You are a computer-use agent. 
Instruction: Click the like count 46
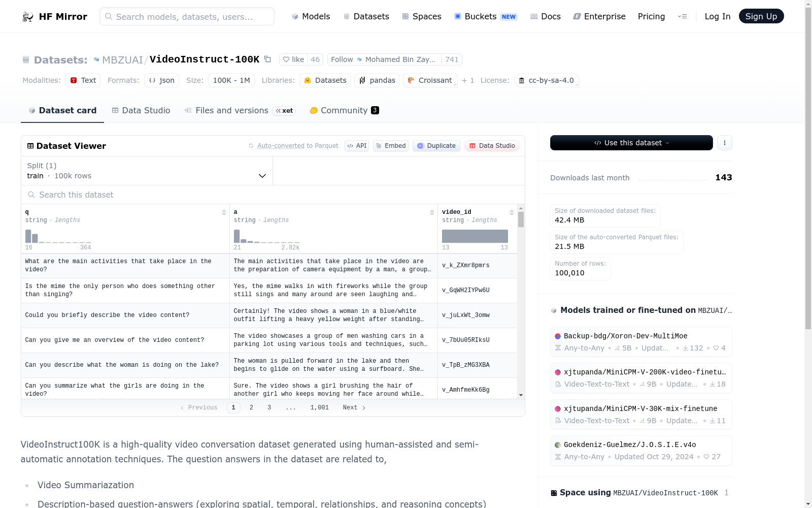[x=315, y=59]
